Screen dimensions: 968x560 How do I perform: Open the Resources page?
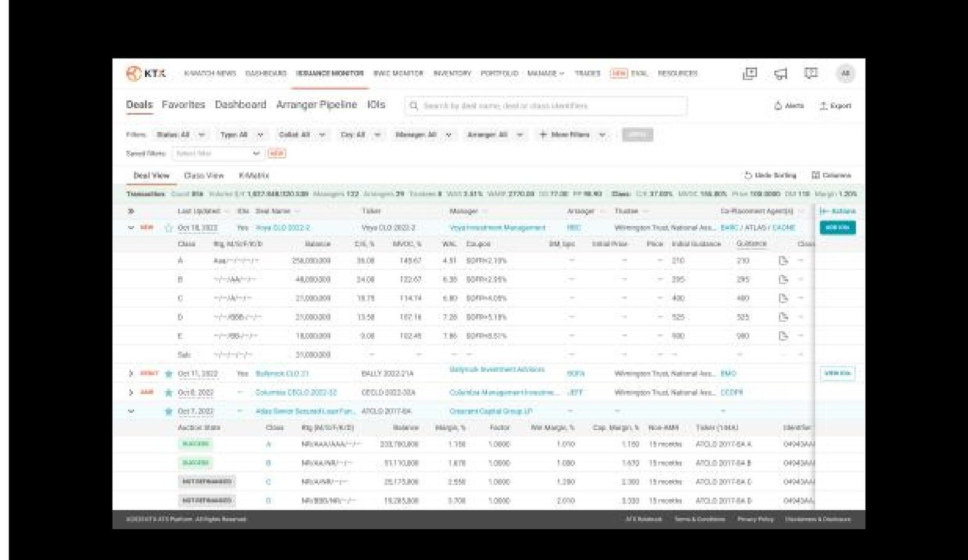click(x=678, y=73)
